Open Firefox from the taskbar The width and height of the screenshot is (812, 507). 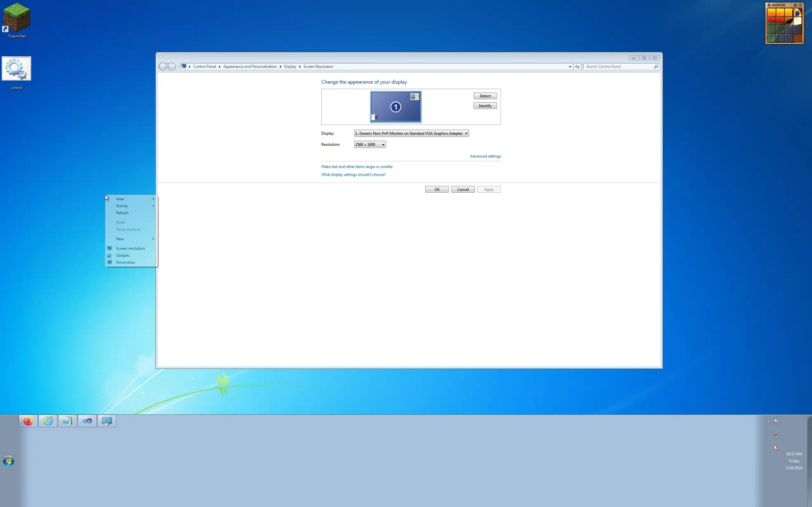click(x=28, y=421)
